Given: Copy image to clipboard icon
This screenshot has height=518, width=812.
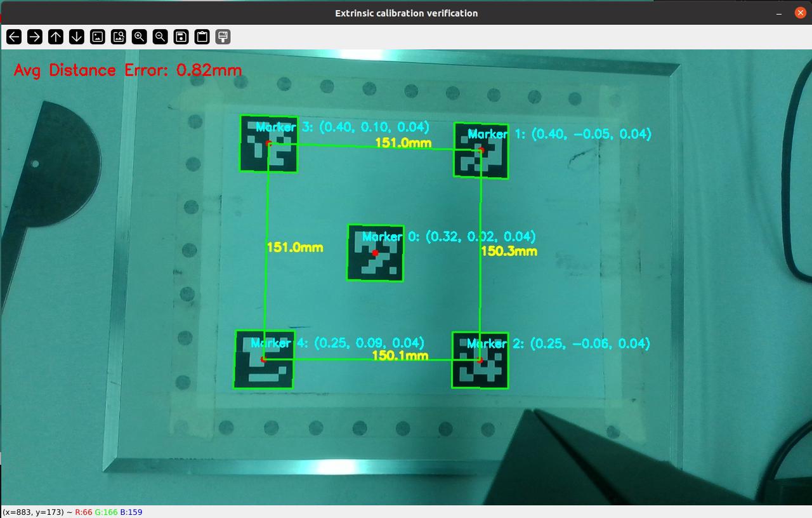Looking at the screenshot, I should coord(202,37).
